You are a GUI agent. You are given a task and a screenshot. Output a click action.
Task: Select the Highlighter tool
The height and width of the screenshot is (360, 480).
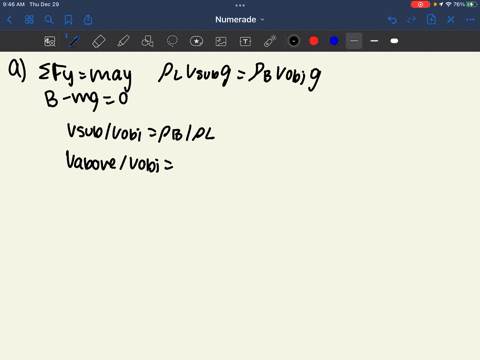(123, 41)
